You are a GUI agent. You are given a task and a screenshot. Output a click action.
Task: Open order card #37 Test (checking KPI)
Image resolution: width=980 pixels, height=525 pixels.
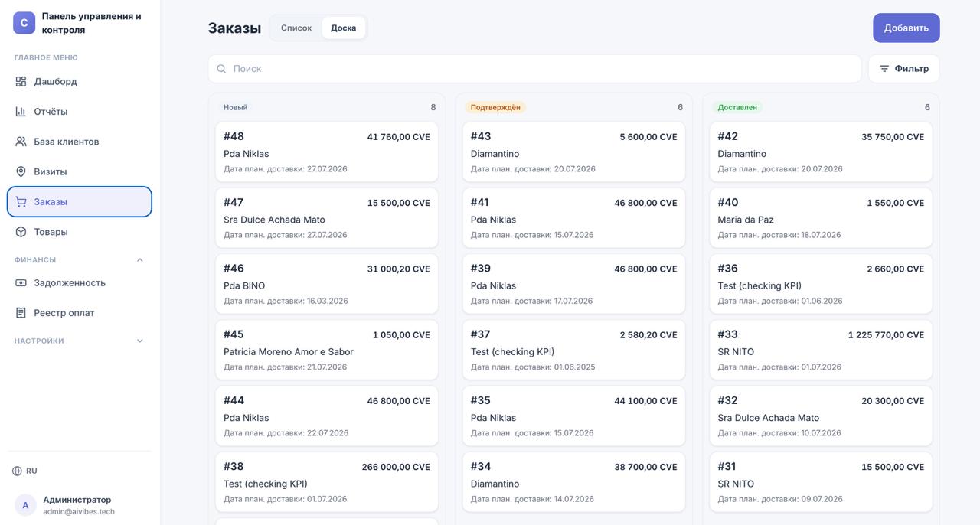[x=574, y=350]
